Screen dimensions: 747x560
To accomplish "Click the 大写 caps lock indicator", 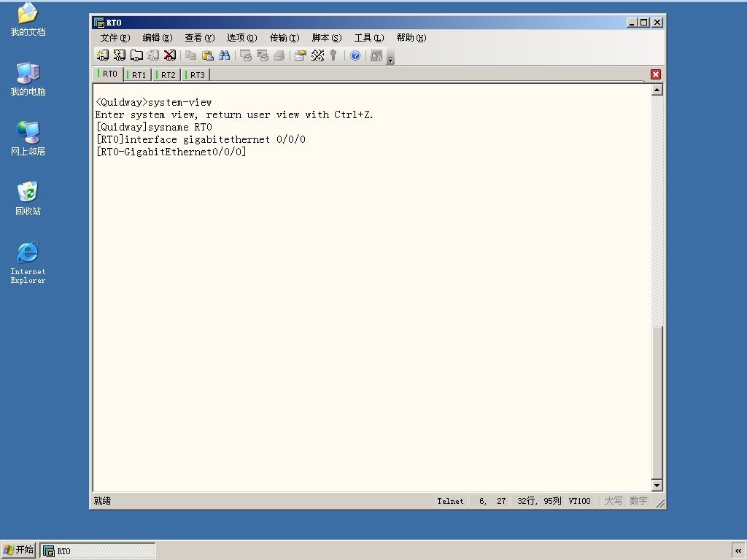I will point(613,501).
